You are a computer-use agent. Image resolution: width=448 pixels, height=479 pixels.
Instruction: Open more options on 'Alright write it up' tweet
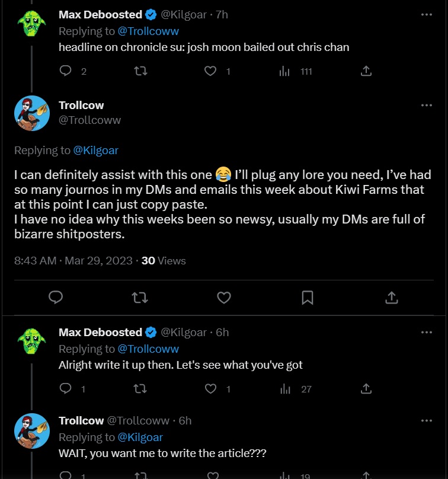tap(427, 333)
